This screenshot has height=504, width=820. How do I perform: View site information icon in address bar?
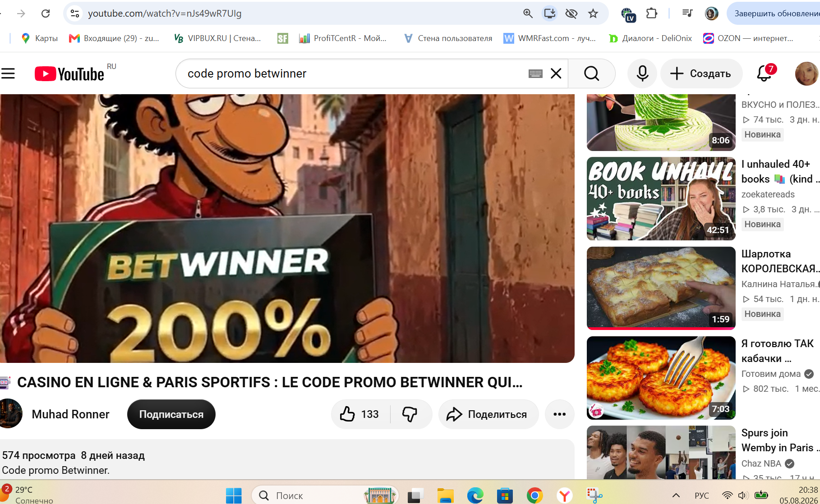(75, 14)
